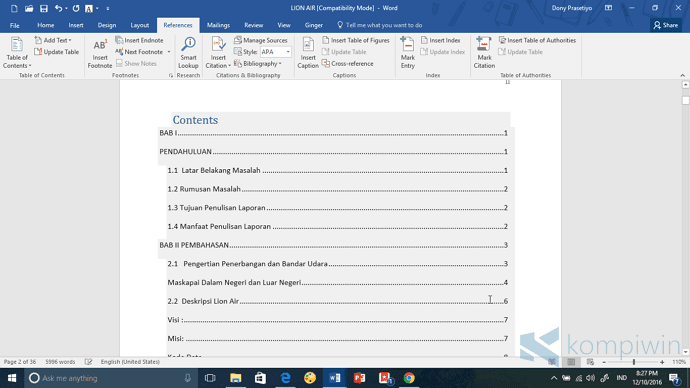Screen dimensions: 690x388
Task: Click TOC entry 1.2 Rumusan Masalah
Action: (337, 189)
